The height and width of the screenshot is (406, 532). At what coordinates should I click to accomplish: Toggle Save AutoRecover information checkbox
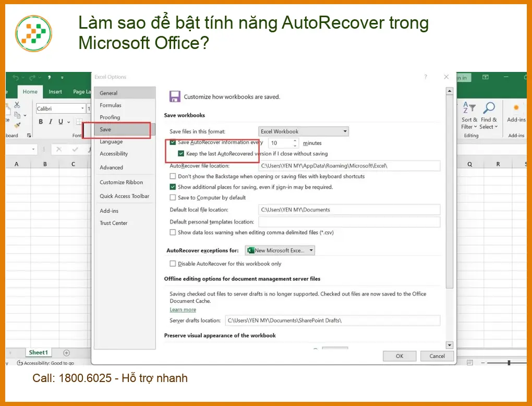173,142
